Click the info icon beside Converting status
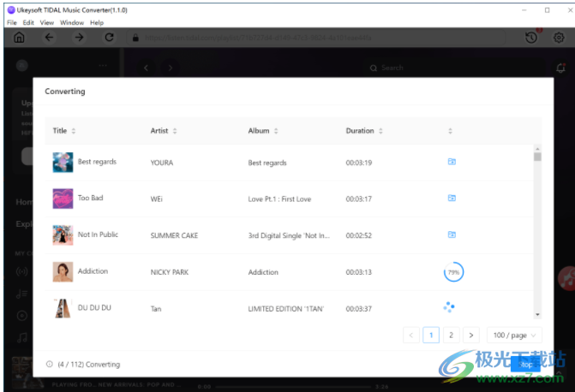The height and width of the screenshot is (392, 575). [x=49, y=364]
